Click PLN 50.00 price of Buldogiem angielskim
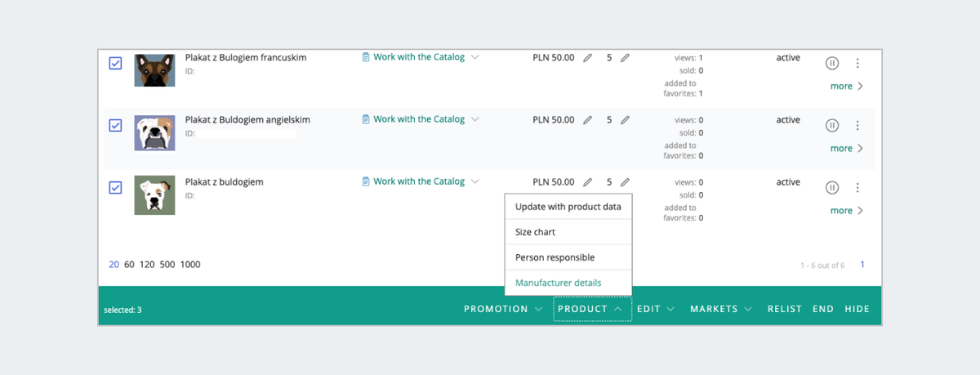 (x=554, y=120)
